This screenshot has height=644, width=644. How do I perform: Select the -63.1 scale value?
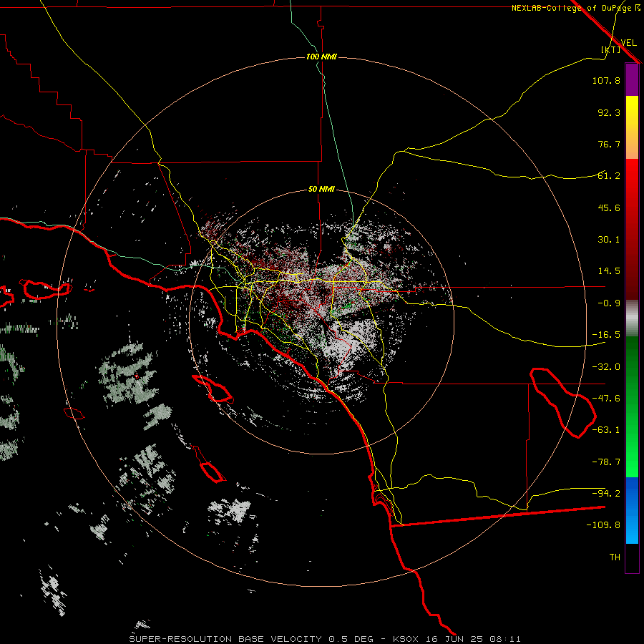point(606,430)
